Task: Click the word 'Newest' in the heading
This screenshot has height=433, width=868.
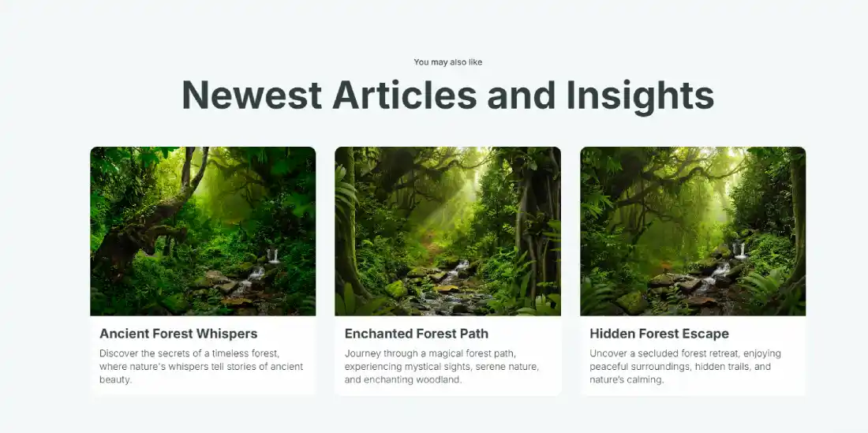Action: pyautogui.click(x=252, y=95)
